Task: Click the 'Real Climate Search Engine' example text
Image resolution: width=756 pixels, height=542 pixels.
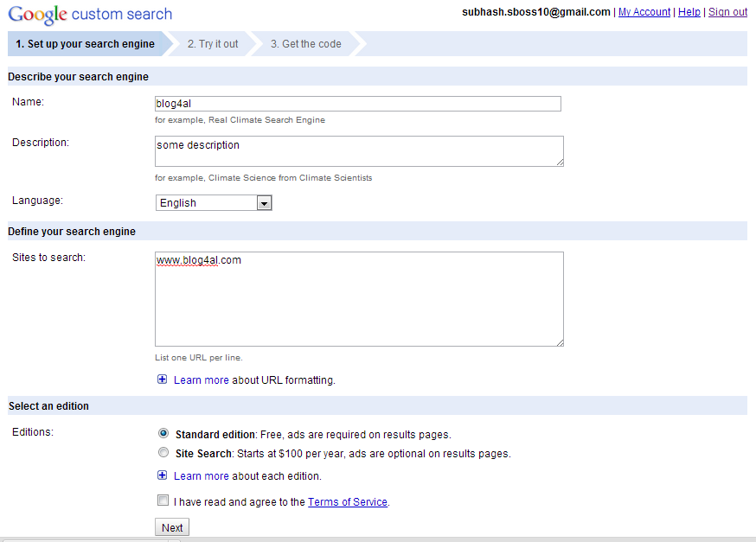Action: [x=266, y=120]
